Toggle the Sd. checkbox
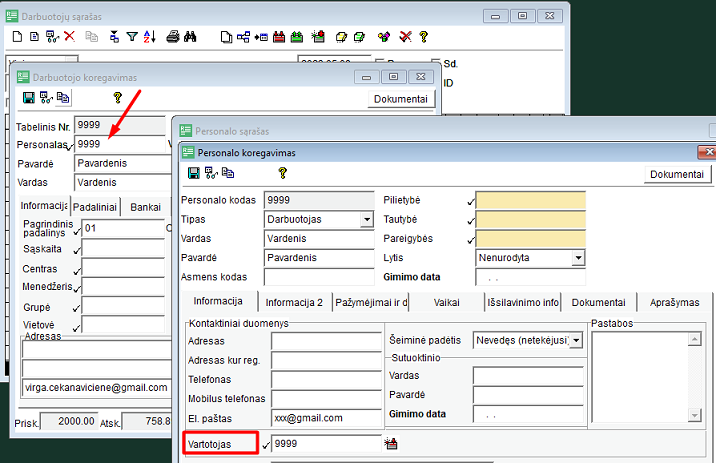 coord(436,63)
